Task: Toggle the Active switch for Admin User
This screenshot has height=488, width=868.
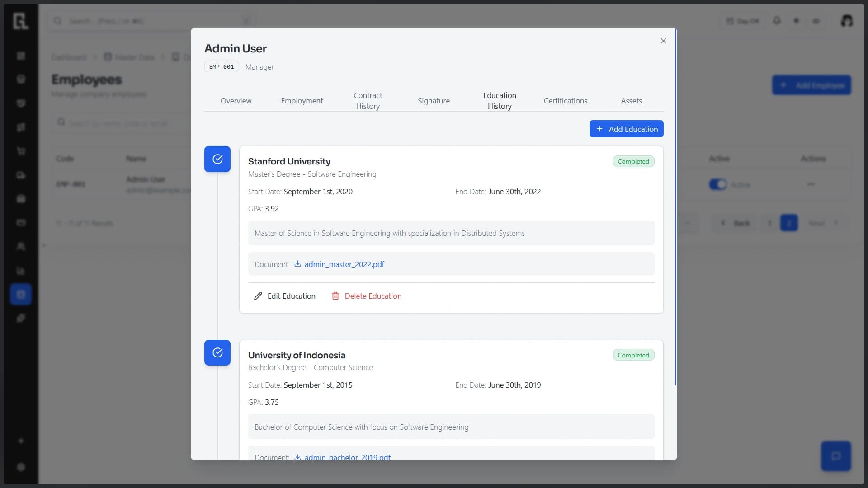Action: pyautogui.click(x=717, y=184)
